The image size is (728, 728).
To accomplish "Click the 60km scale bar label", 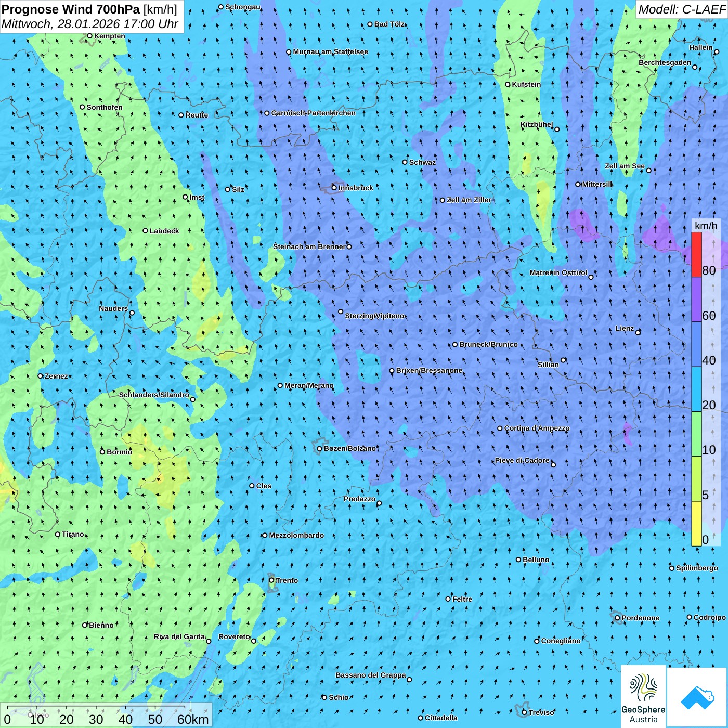I will point(193,719).
